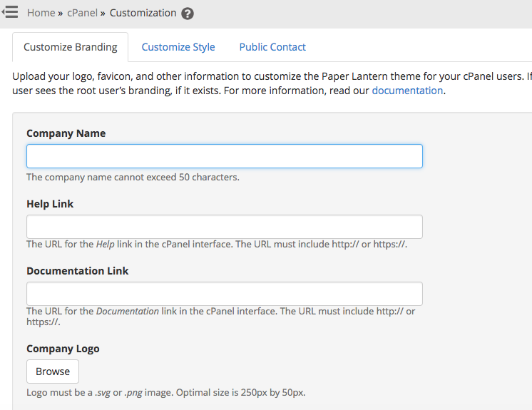Go to Home in the breadcrumb
This screenshot has width=532, height=410.
tap(41, 13)
